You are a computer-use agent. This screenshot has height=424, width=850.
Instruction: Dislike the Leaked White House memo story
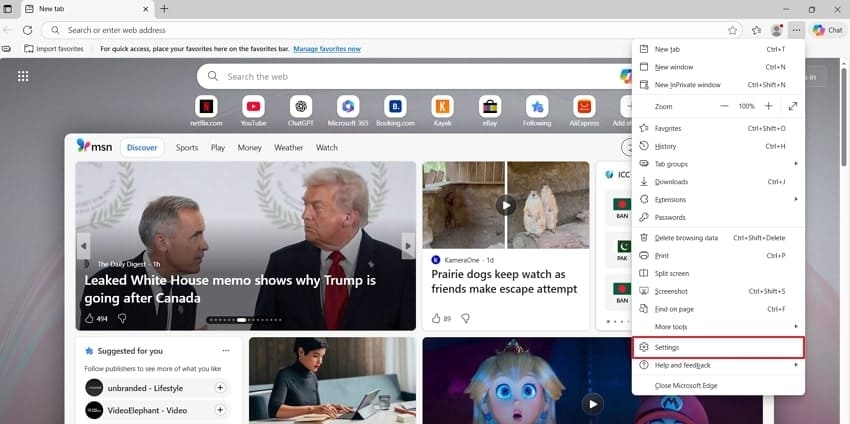point(122,319)
